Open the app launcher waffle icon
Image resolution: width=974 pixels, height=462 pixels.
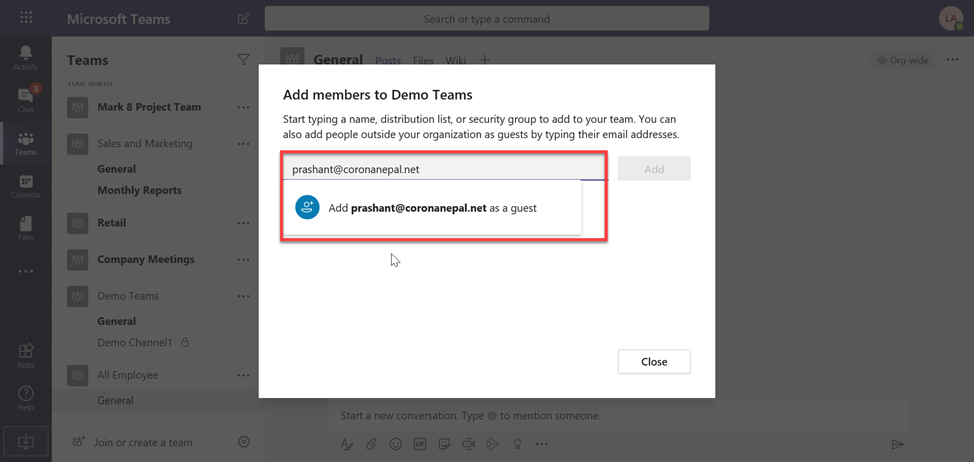[x=26, y=17]
